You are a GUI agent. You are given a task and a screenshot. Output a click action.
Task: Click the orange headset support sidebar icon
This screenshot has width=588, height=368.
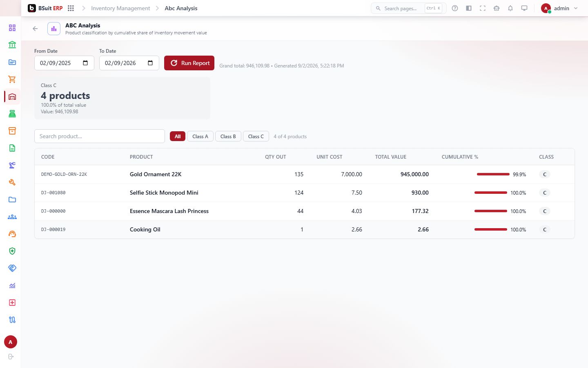[x=12, y=234]
